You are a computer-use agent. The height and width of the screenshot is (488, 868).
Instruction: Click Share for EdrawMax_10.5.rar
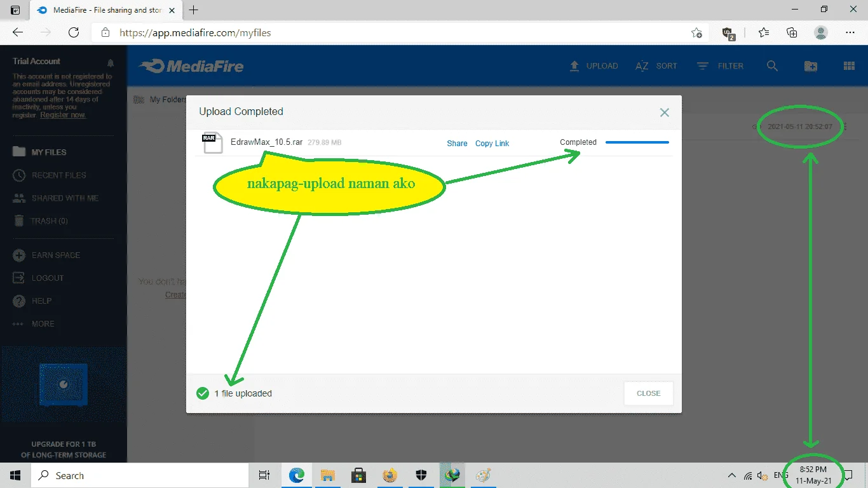457,144
